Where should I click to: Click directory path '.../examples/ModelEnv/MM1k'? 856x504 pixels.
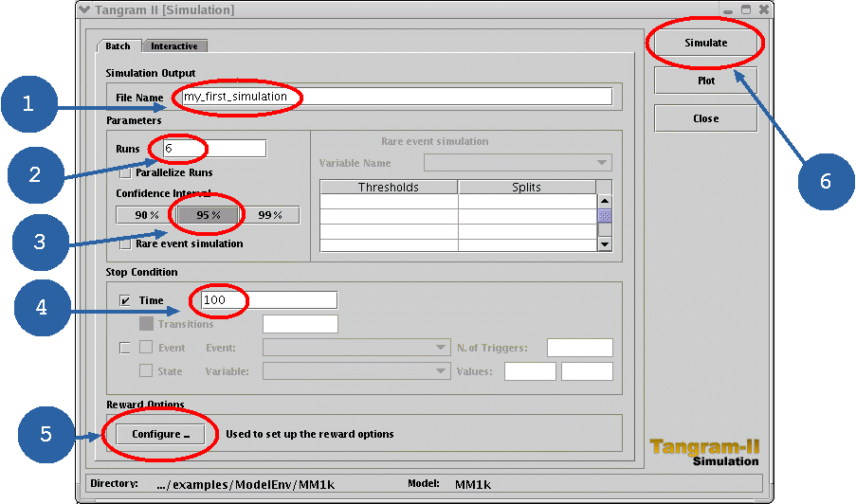(246, 484)
